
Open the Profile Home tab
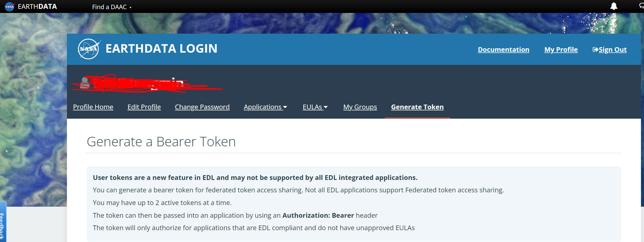point(93,107)
